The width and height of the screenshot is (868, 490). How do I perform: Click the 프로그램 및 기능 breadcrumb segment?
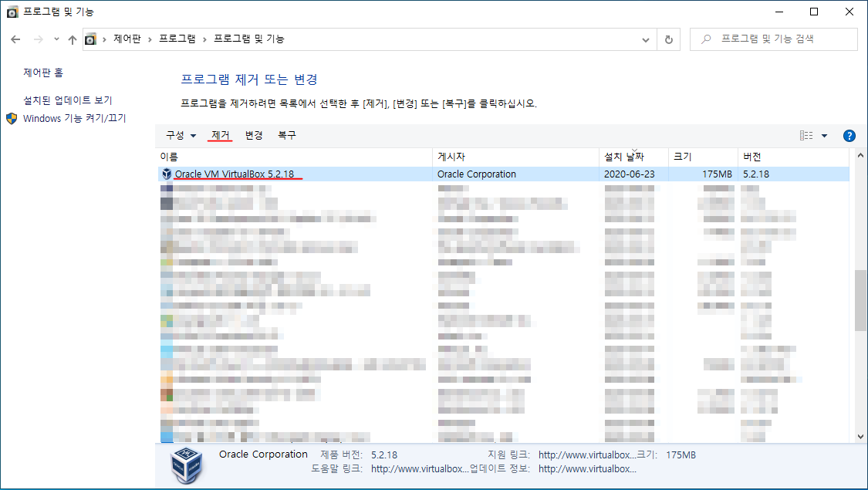(249, 39)
